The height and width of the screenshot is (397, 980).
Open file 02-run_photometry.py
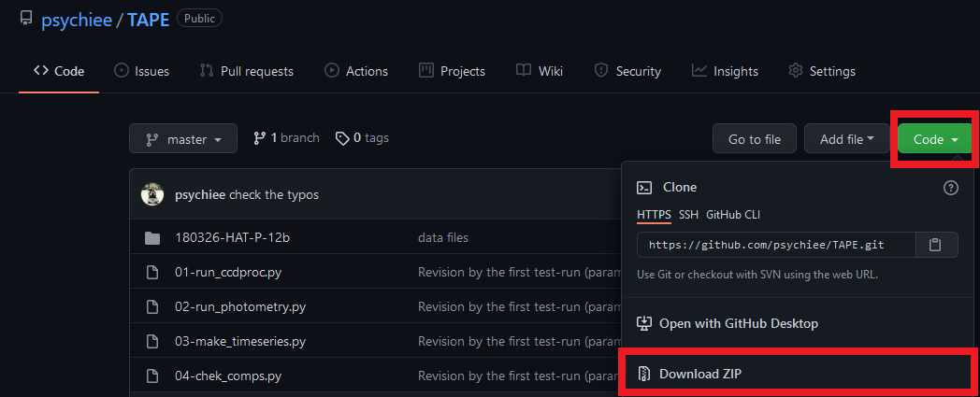(x=240, y=307)
